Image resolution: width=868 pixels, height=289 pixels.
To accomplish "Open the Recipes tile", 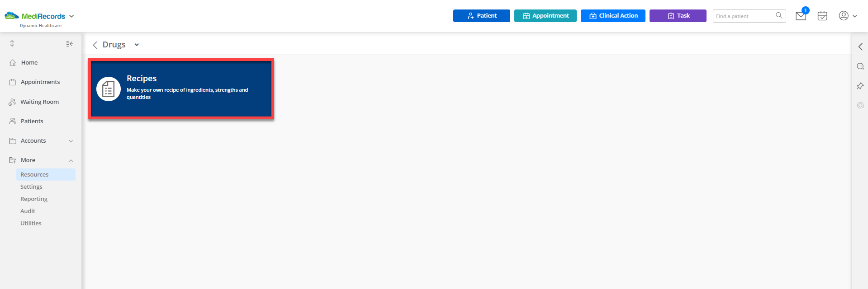I will pos(181,89).
